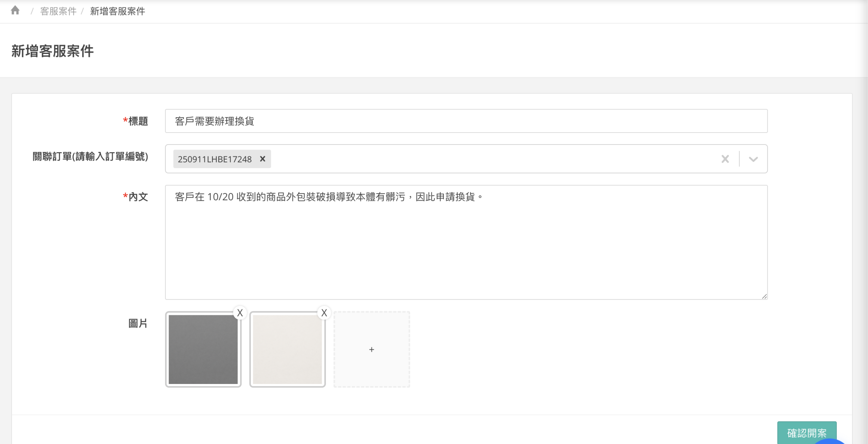Screen dimensions: 868x444
Task: Click the 新增客服案件 breadcrumb item
Action: 117,11
